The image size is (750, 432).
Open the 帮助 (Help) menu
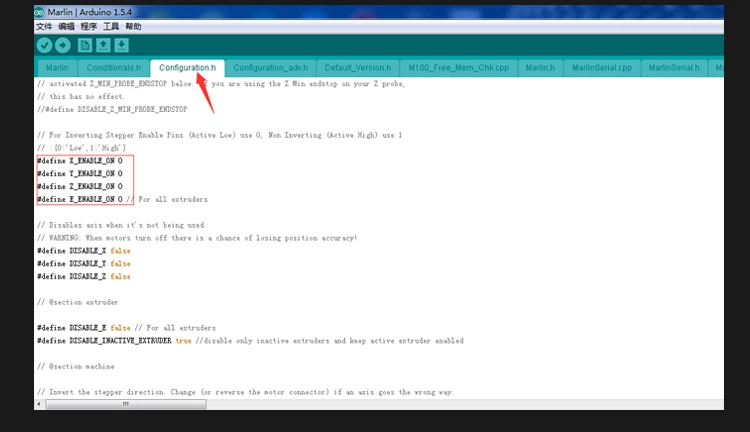(x=133, y=27)
